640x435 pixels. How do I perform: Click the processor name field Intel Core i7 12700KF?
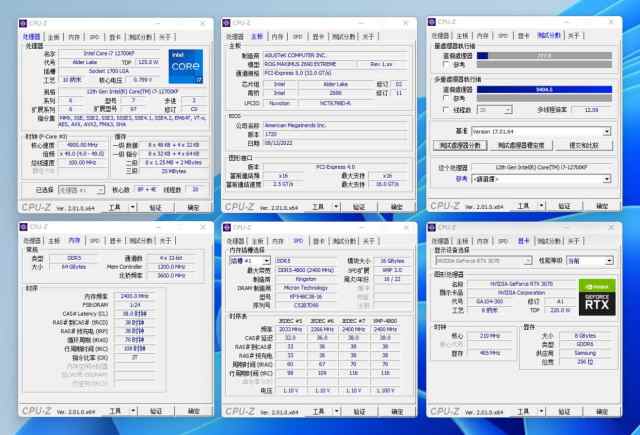tap(109, 53)
